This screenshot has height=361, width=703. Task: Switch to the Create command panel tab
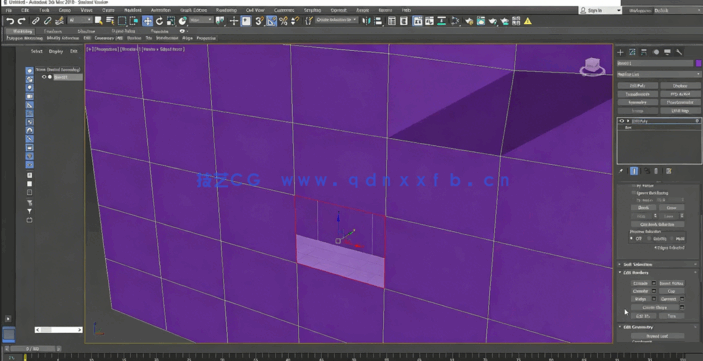[621, 52]
